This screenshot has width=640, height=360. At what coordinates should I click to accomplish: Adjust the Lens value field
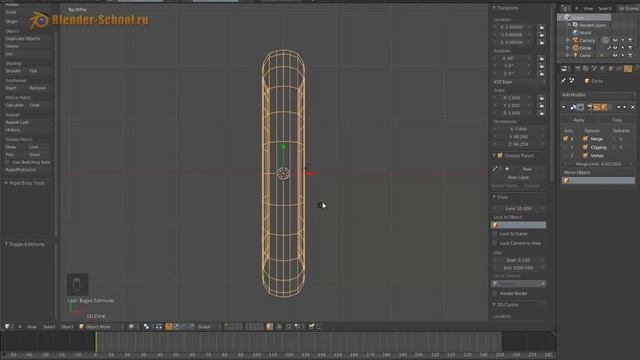[x=518, y=209]
